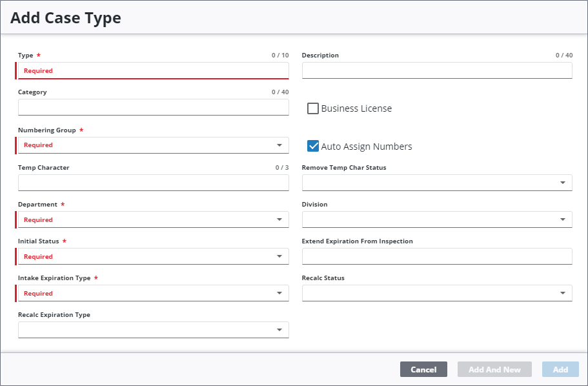Open the Numbering Group dropdown
Viewport: 588px width, 386px height.
pos(153,145)
